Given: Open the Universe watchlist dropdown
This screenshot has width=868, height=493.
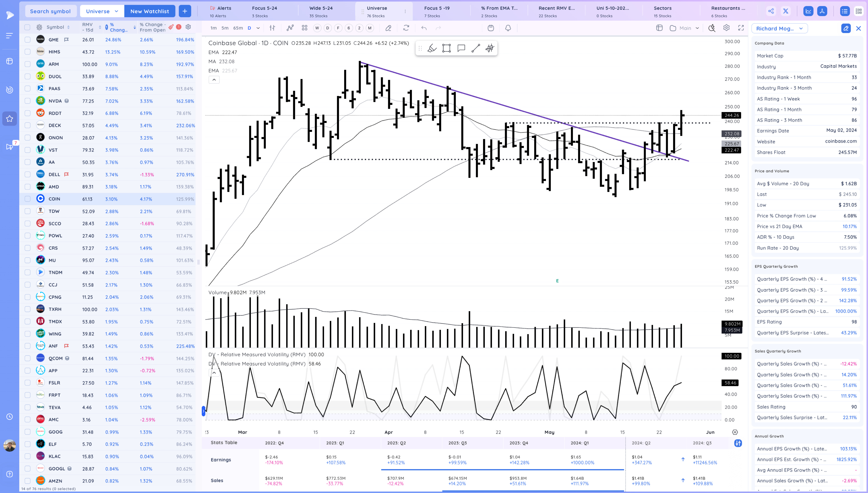Looking at the screenshot, I should point(102,11).
